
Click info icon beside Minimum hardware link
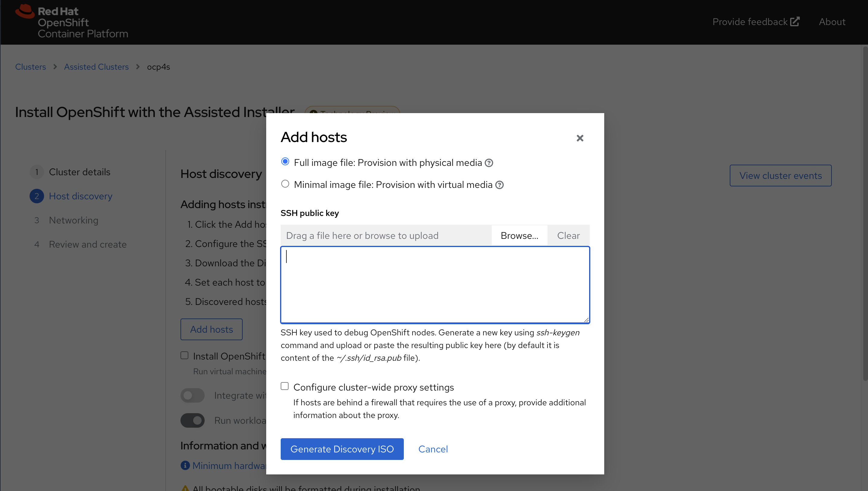coord(185,465)
